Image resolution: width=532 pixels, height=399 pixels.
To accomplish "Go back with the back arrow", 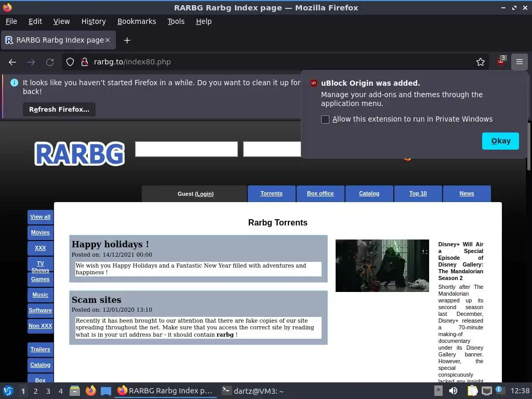I will click(12, 62).
